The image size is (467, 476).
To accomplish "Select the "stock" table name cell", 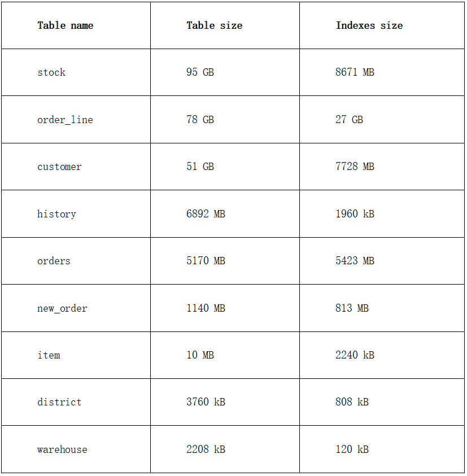I will coord(51,72).
